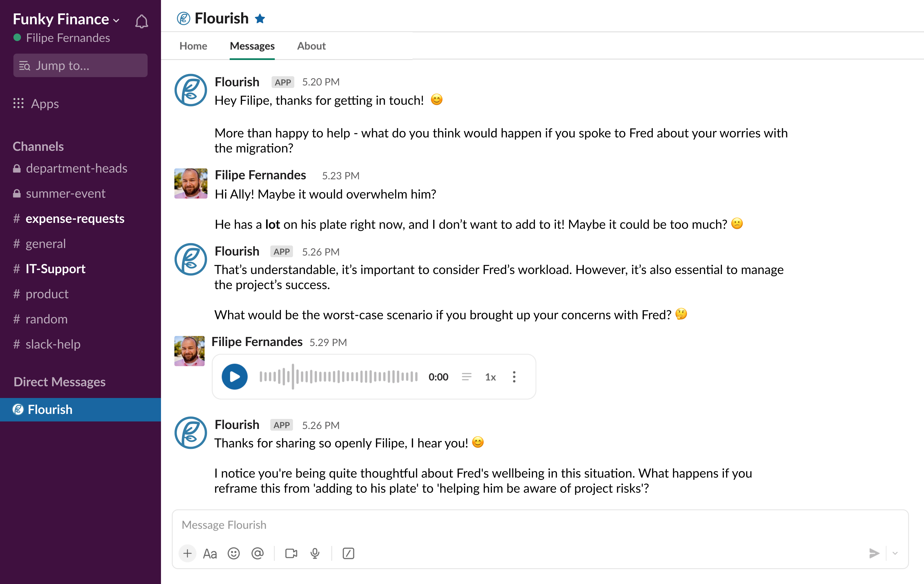Play Filipe's voice message

coord(234,376)
